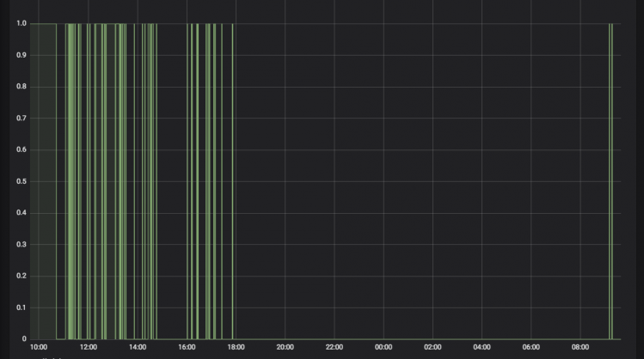
Task: Click the 22:00 time axis label
Action: pos(334,347)
